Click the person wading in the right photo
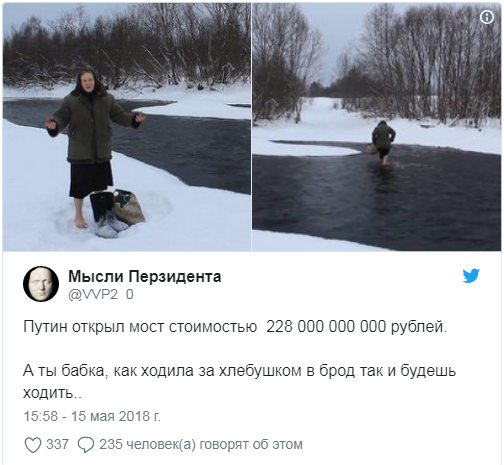The image size is (504, 465). (x=383, y=143)
